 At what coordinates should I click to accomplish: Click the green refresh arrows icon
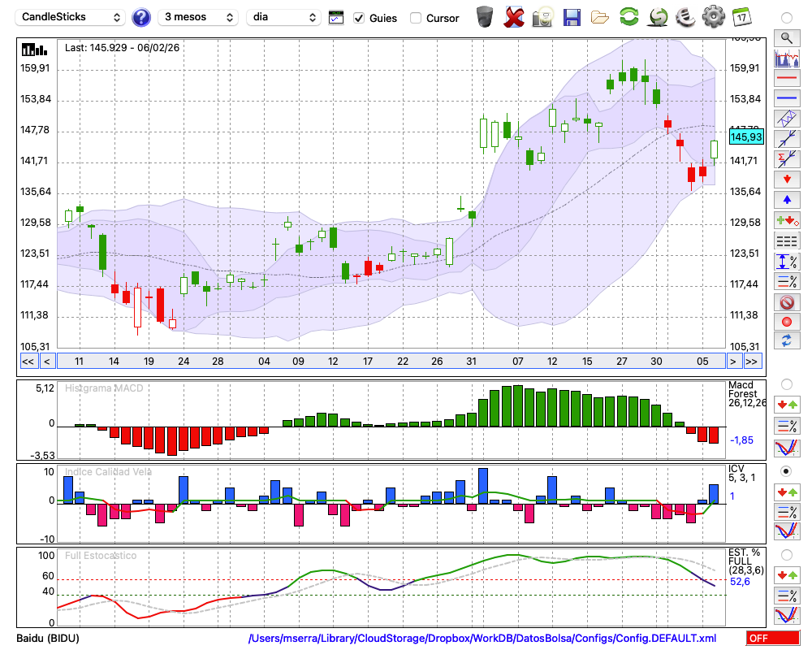[x=628, y=17]
